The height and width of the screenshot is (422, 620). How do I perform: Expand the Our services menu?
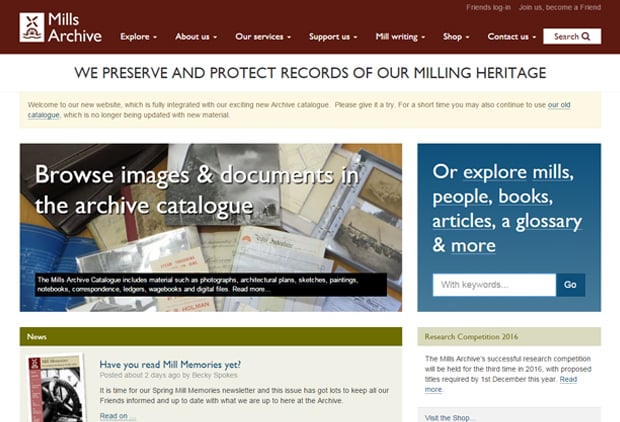point(263,37)
